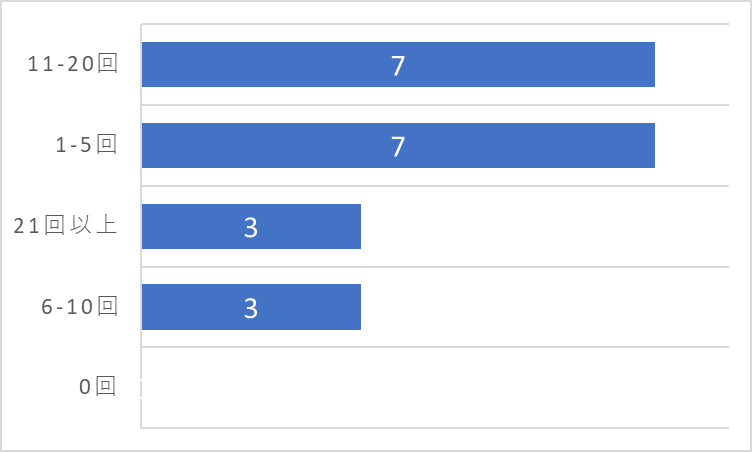Screen dimensions: 752x452
Task: Click the 6-10回 axis label
Action: point(79,307)
